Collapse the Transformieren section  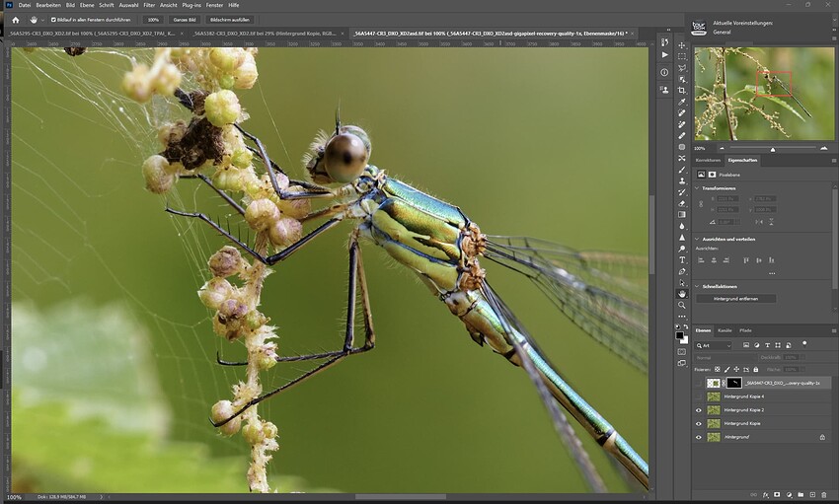(x=697, y=188)
